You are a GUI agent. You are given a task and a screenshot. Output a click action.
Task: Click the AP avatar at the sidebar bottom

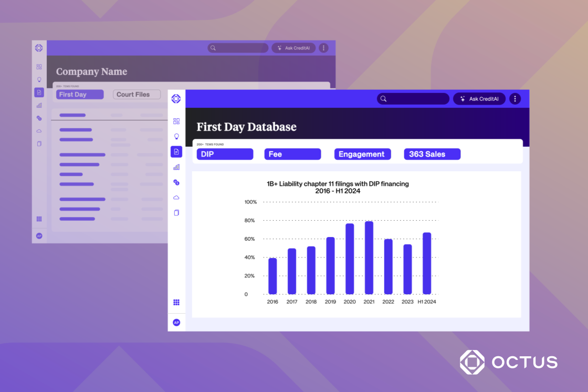point(176,322)
